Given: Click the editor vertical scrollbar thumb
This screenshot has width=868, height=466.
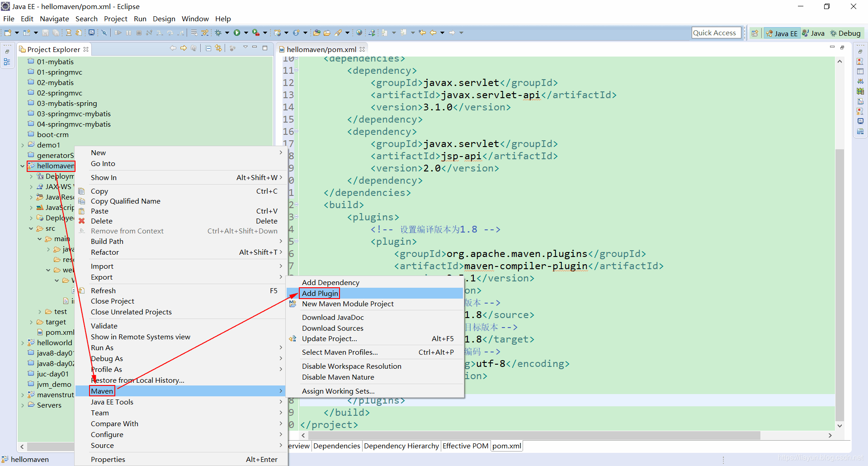Looking at the screenshot, I should coord(840,285).
